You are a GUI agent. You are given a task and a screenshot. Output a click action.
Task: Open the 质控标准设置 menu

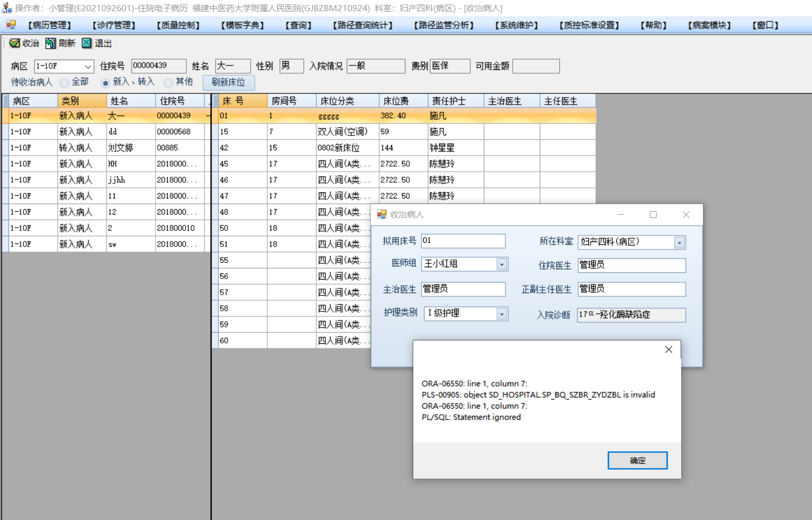click(589, 25)
